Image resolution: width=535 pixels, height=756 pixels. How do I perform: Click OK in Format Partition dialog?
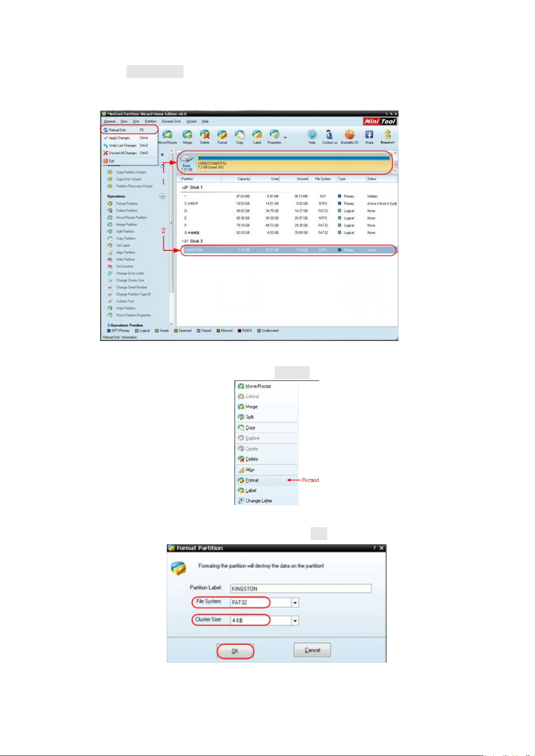pyautogui.click(x=235, y=651)
